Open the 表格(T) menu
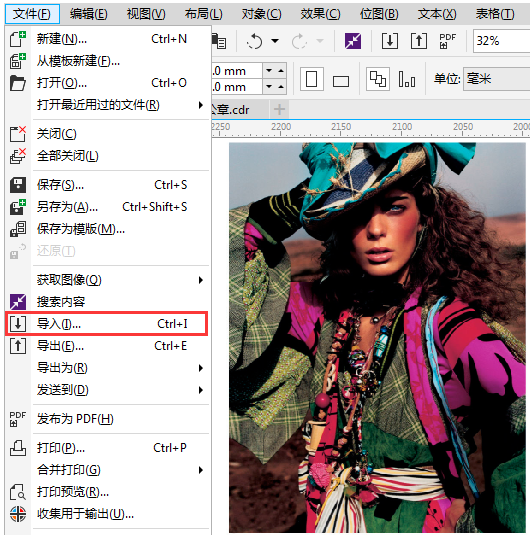Screen dimensions: 530x535 tap(495, 14)
